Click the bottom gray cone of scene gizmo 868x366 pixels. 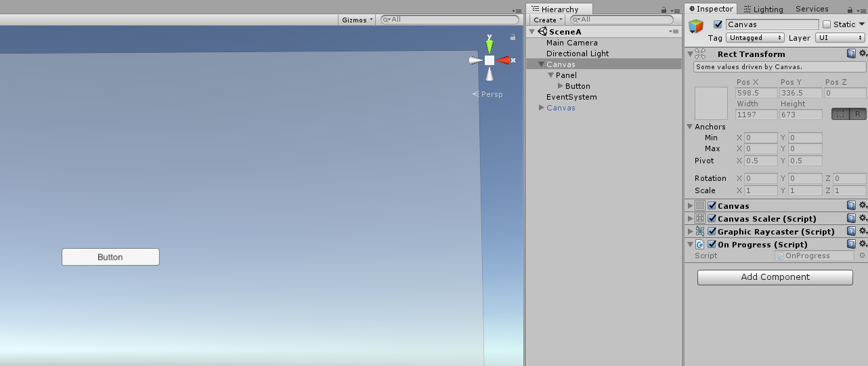[489, 74]
